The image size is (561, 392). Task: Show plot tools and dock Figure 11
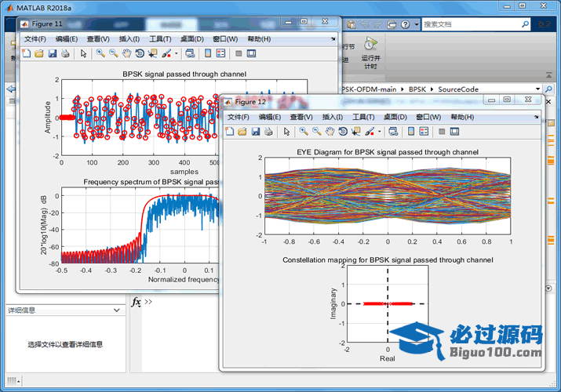click(x=252, y=53)
